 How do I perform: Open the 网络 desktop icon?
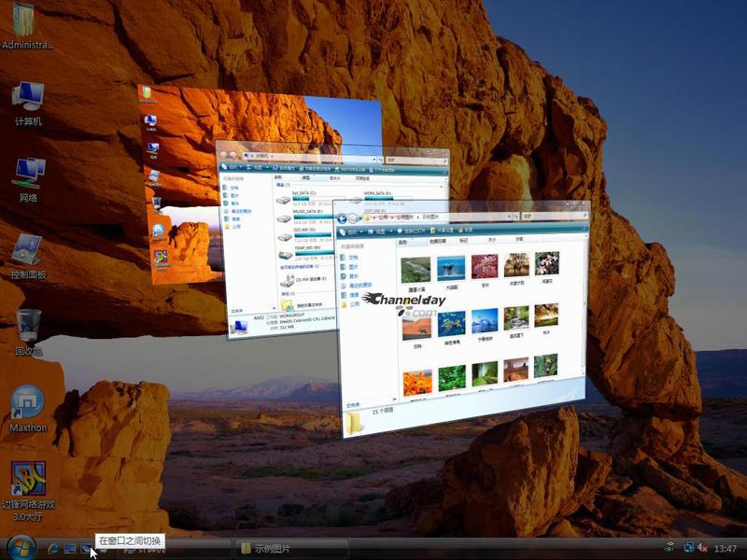(x=28, y=180)
